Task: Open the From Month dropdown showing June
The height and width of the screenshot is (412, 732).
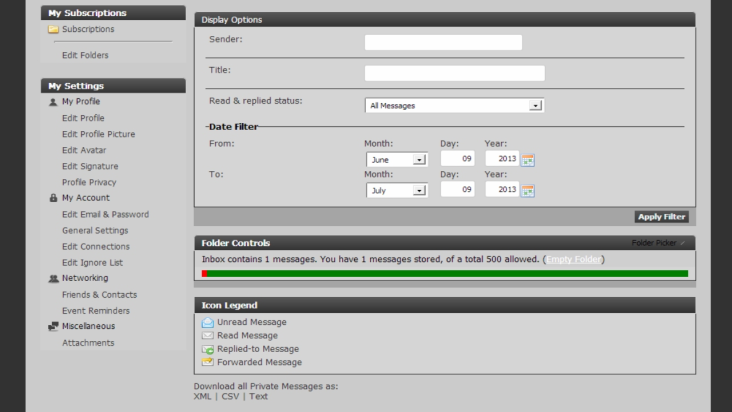Action: coord(397,160)
